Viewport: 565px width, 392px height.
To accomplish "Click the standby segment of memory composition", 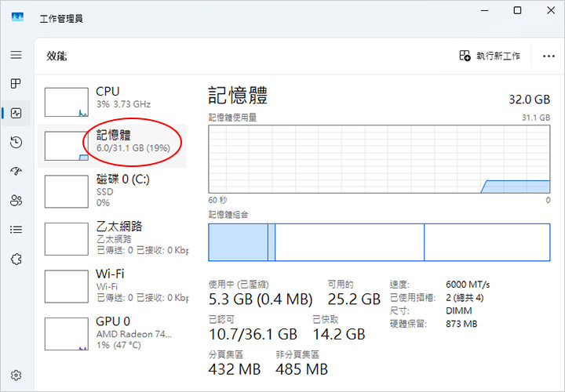I will [349, 242].
